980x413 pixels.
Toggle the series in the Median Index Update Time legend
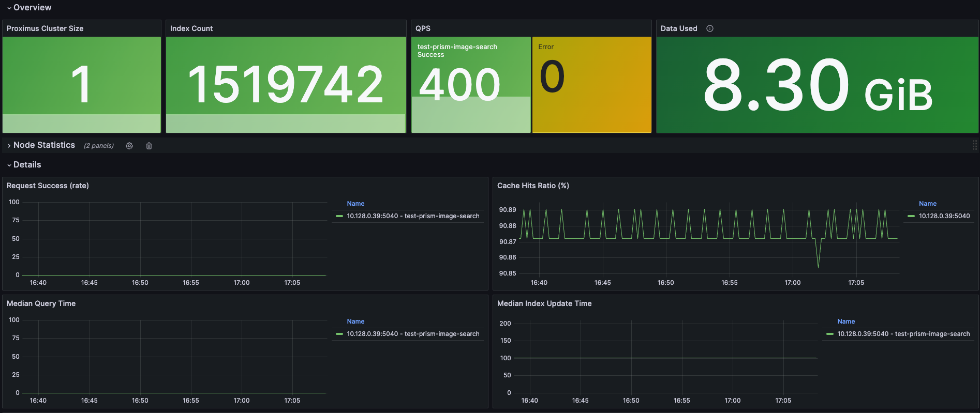(x=903, y=334)
